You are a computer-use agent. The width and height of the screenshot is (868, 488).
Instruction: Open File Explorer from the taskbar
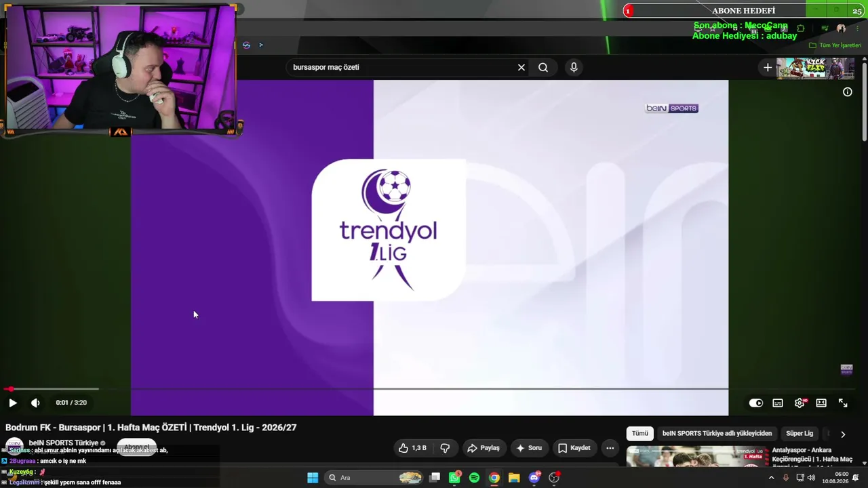click(x=514, y=478)
